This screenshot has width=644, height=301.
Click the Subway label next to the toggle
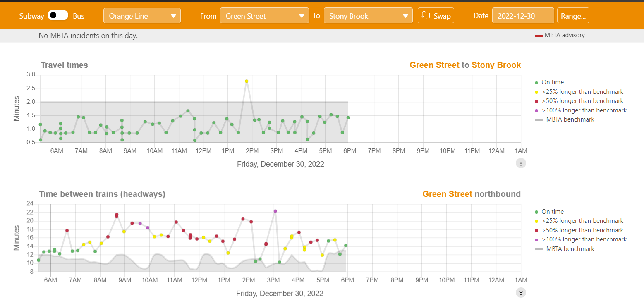(x=31, y=16)
